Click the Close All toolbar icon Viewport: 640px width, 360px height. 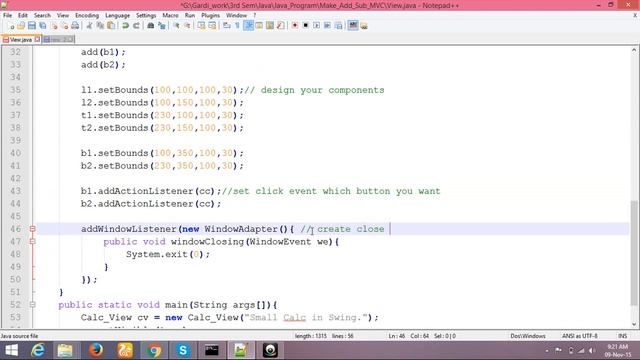(x=64, y=26)
